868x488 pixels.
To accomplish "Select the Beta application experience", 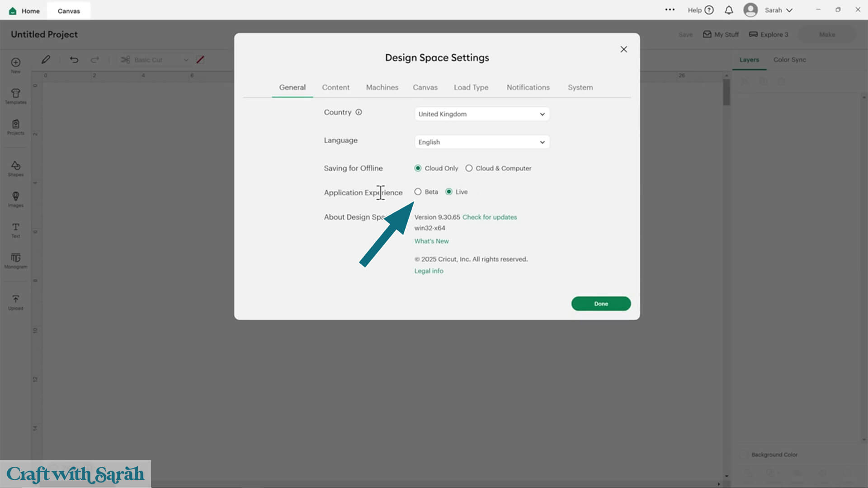I will (x=418, y=192).
